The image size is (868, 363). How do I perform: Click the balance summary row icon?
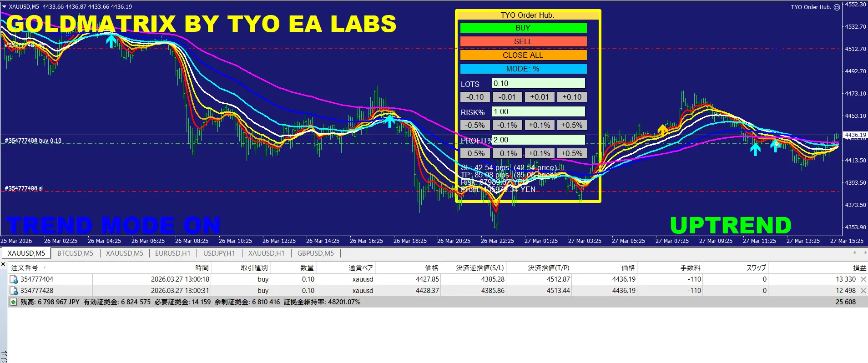coord(13,302)
